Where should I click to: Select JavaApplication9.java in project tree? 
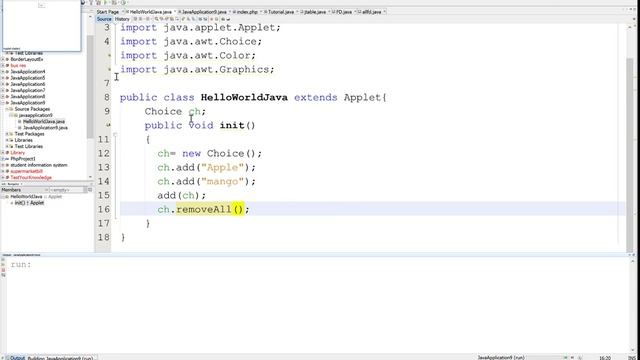(45, 128)
